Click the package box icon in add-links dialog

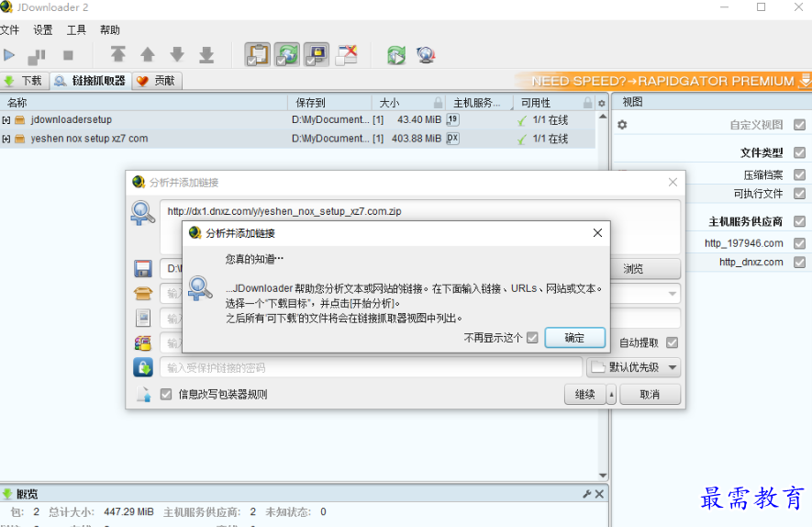pyautogui.click(x=143, y=293)
